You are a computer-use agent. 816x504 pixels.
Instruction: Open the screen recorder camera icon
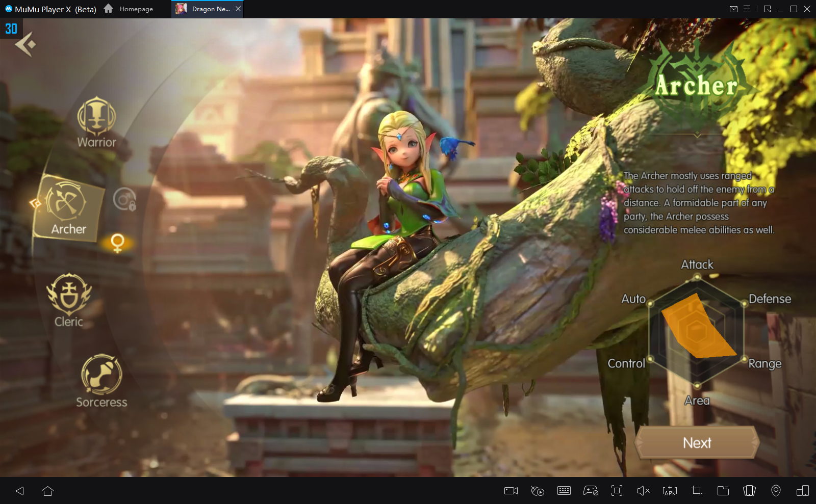click(x=511, y=491)
